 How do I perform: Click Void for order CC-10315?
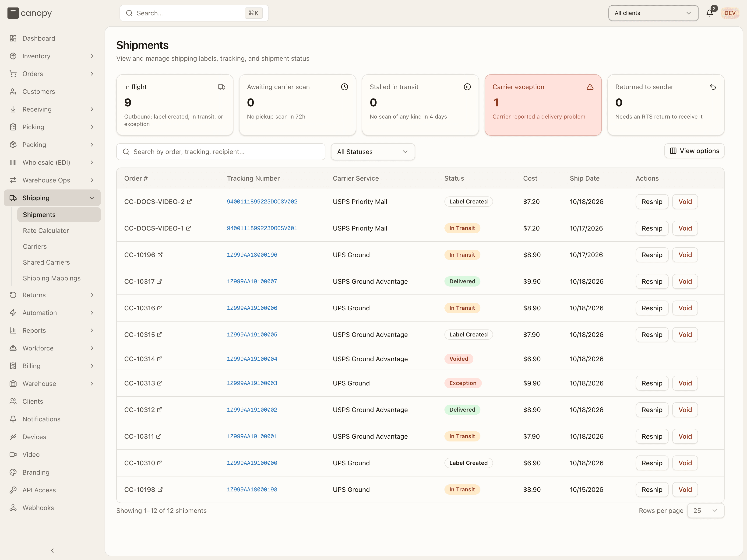(685, 335)
